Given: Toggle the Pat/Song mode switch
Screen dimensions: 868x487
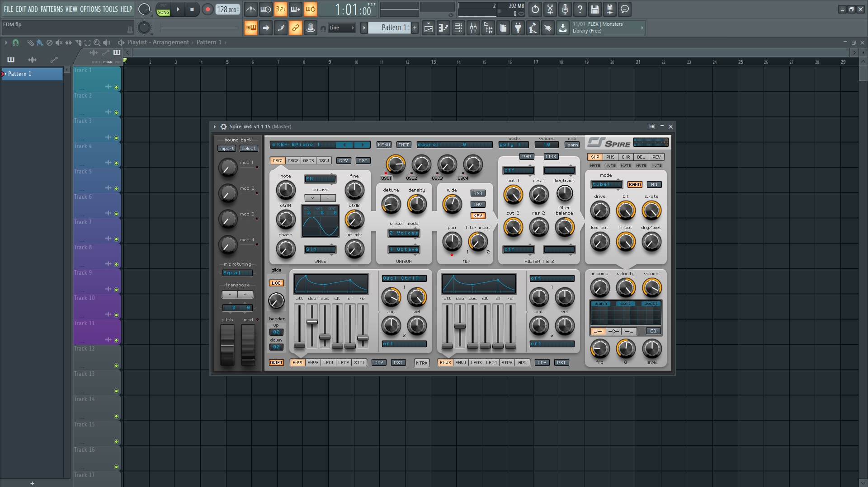Looking at the screenshot, I should (163, 9).
